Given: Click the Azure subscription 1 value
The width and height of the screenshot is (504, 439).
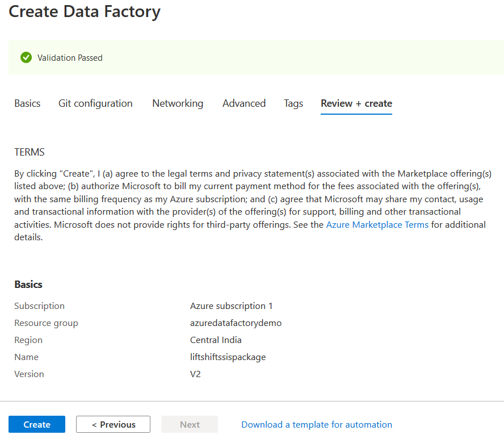Looking at the screenshot, I should pos(232,306).
